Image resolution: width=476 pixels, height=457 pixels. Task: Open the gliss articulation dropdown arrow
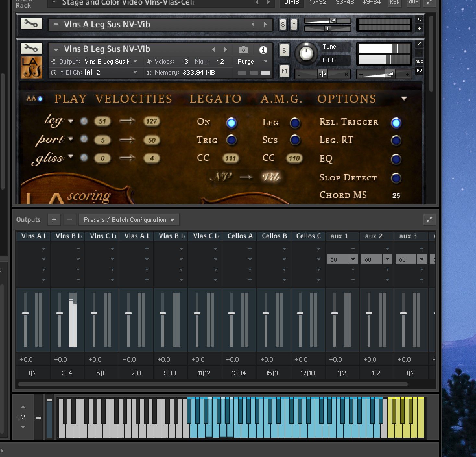coord(71,157)
